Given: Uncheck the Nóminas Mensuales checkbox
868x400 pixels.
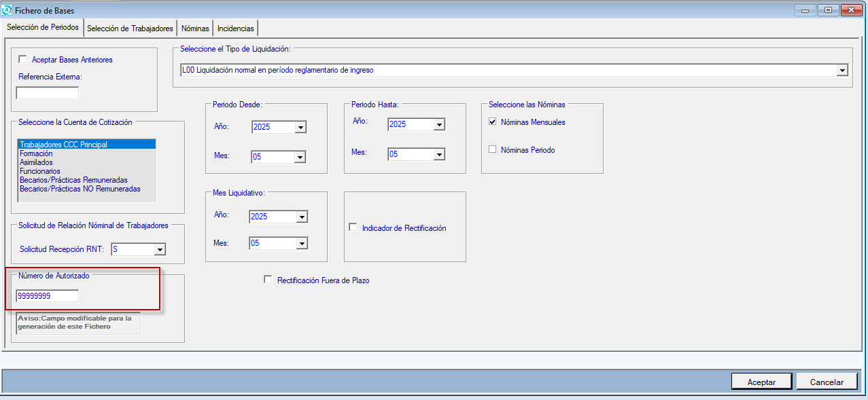Looking at the screenshot, I should tap(493, 122).
